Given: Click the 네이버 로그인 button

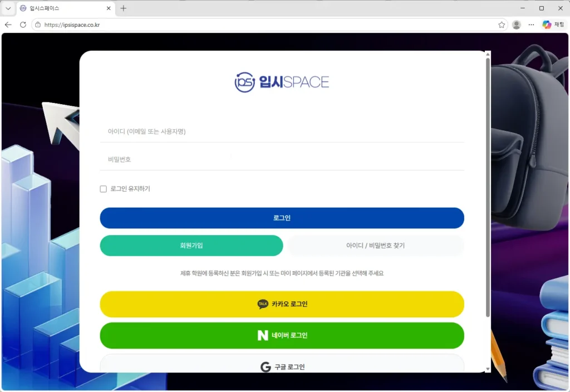Looking at the screenshot, I should (x=282, y=335).
